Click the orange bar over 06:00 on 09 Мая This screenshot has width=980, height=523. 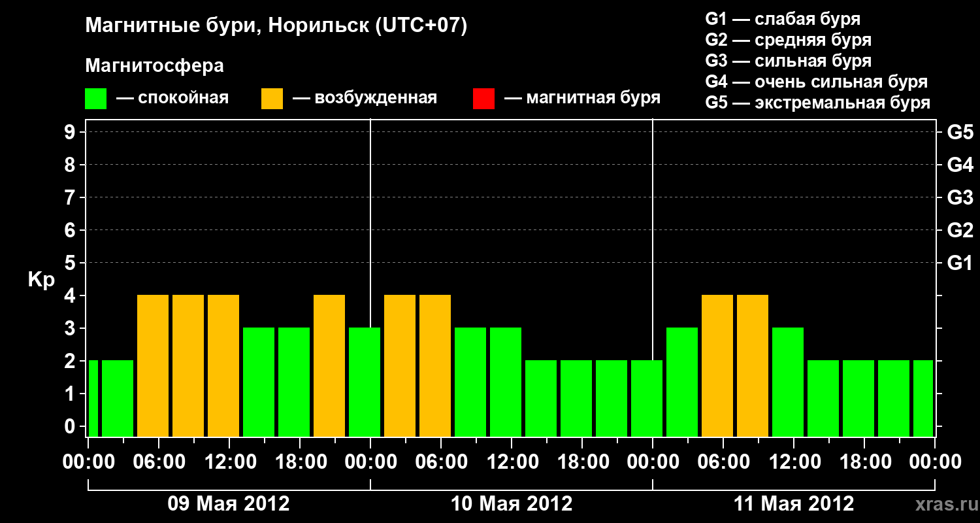tap(153, 365)
